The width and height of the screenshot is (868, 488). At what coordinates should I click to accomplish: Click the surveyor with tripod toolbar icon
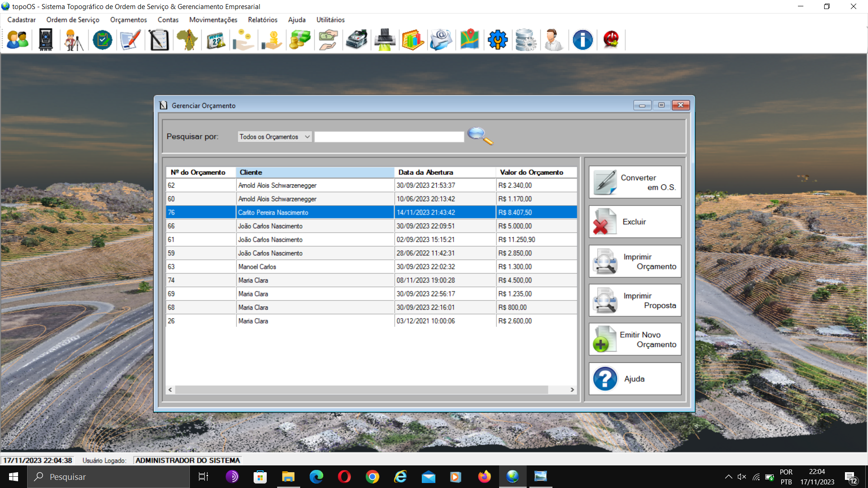(74, 40)
